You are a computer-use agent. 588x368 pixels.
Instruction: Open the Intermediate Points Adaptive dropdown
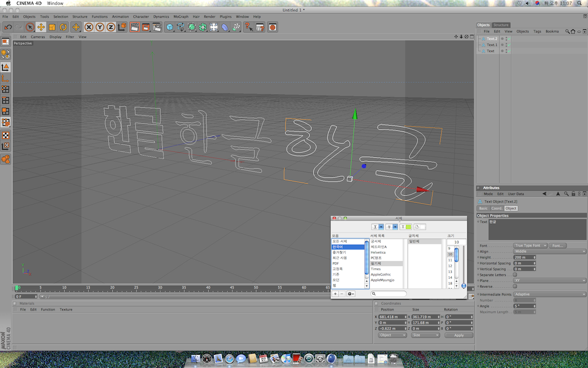tap(549, 294)
